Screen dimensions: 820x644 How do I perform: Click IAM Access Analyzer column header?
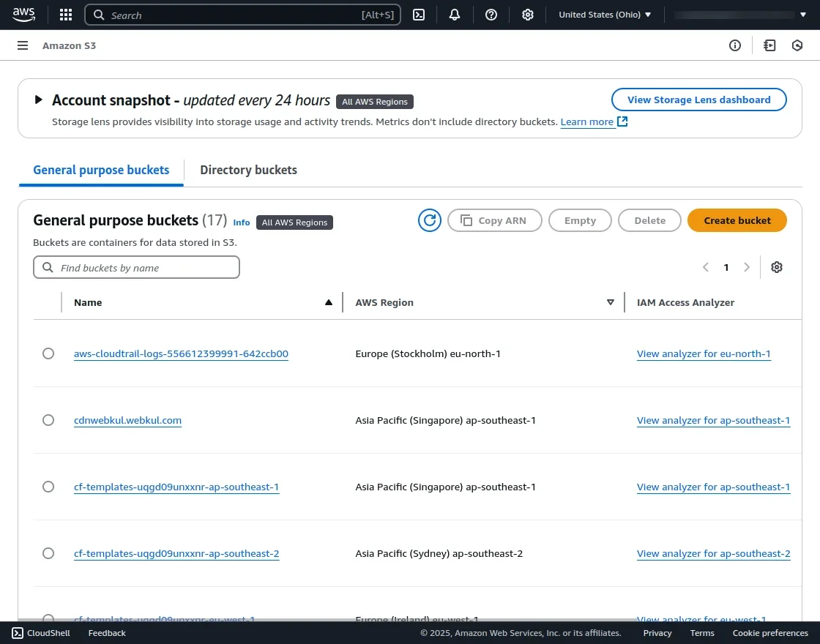click(x=685, y=303)
